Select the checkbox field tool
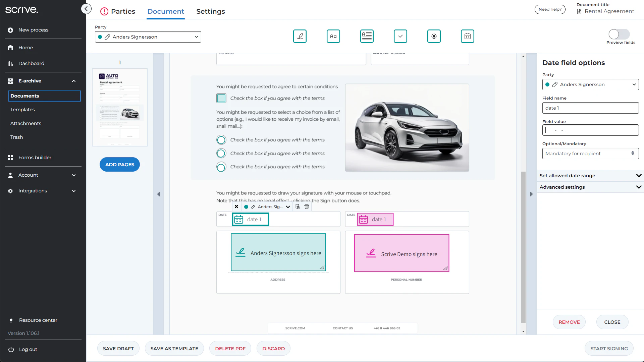 click(400, 36)
